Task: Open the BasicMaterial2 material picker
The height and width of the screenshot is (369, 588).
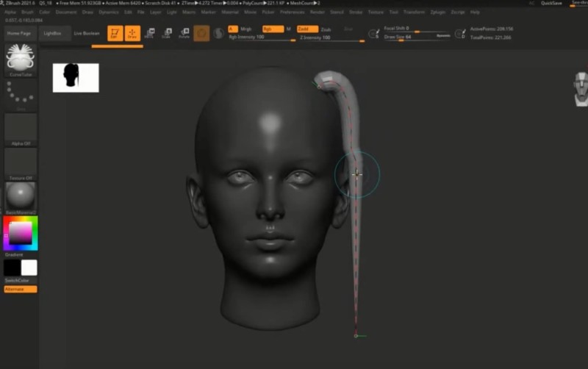Action: (21, 197)
